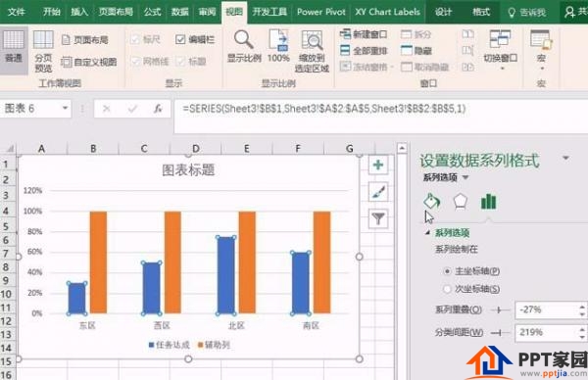The image size is (588, 380).
Task: Select Primary Axis (主坐标轴) radio button
Action: (447, 271)
